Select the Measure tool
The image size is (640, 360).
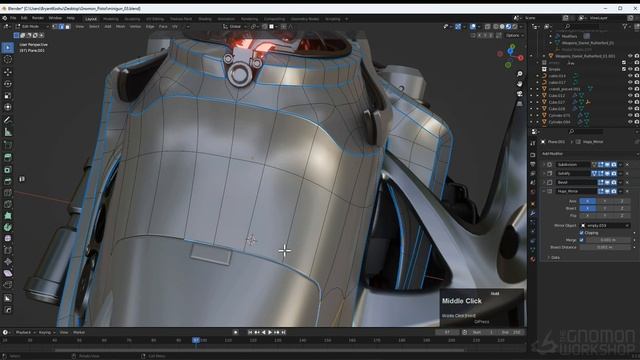coord(8,132)
